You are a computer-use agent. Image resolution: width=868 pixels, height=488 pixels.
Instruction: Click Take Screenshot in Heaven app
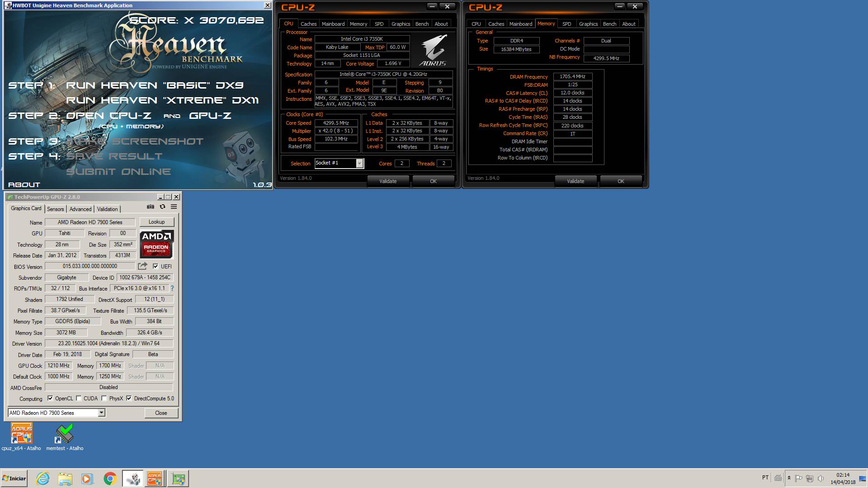tap(135, 141)
